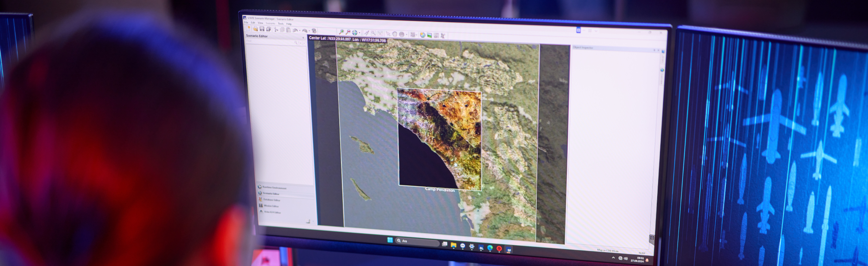Open the dropdown next to globe icon
Image resolution: width=868 pixels, height=266 pixels.
pos(360,33)
